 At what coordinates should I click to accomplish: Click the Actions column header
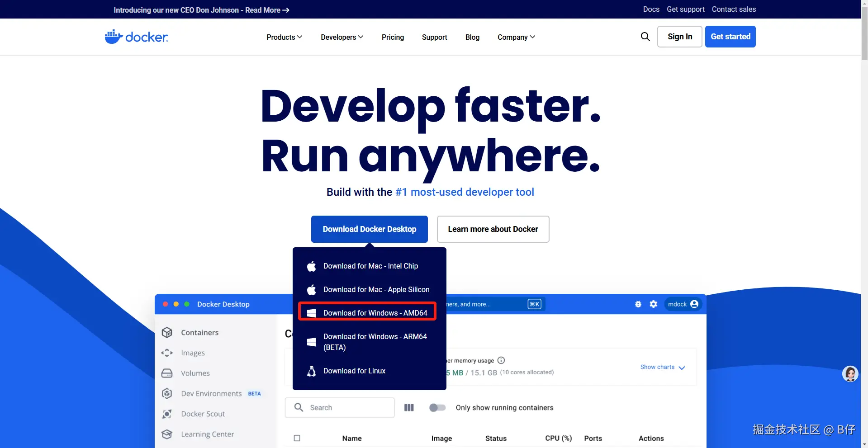[x=651, y=439]
